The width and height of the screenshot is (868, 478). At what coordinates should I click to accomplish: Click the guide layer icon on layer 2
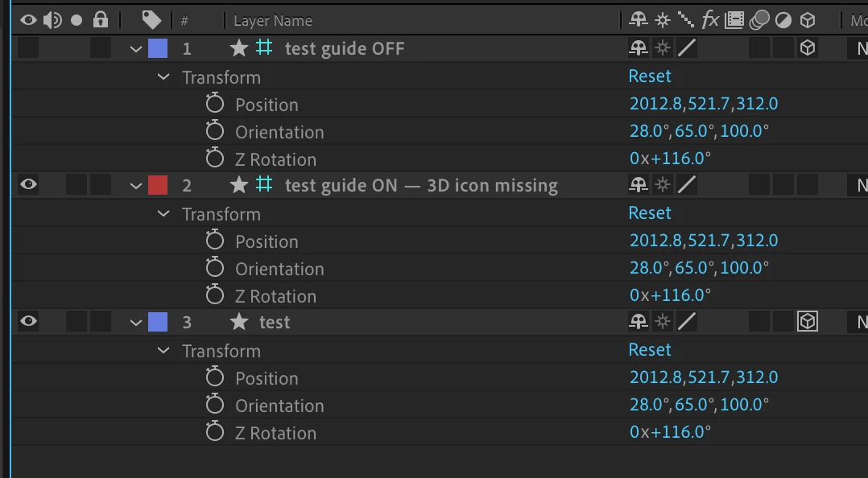pyautogui.click(x=264, y=185)
